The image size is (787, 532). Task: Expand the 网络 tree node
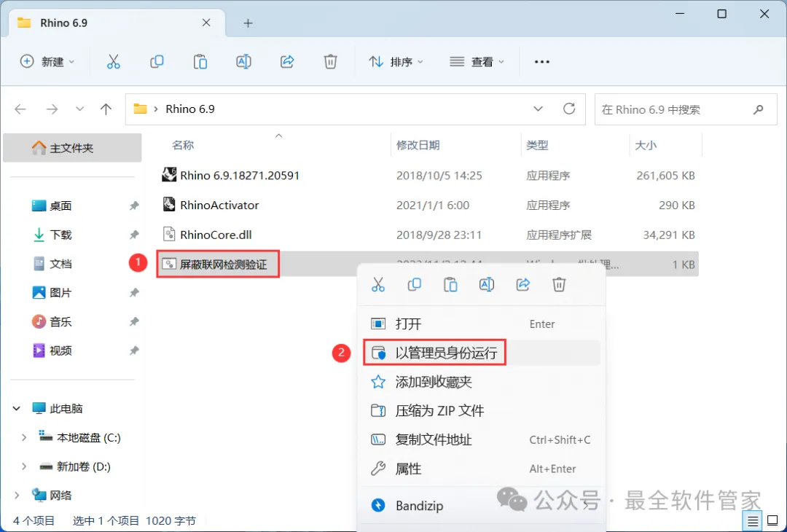click(x=17, y=496)
